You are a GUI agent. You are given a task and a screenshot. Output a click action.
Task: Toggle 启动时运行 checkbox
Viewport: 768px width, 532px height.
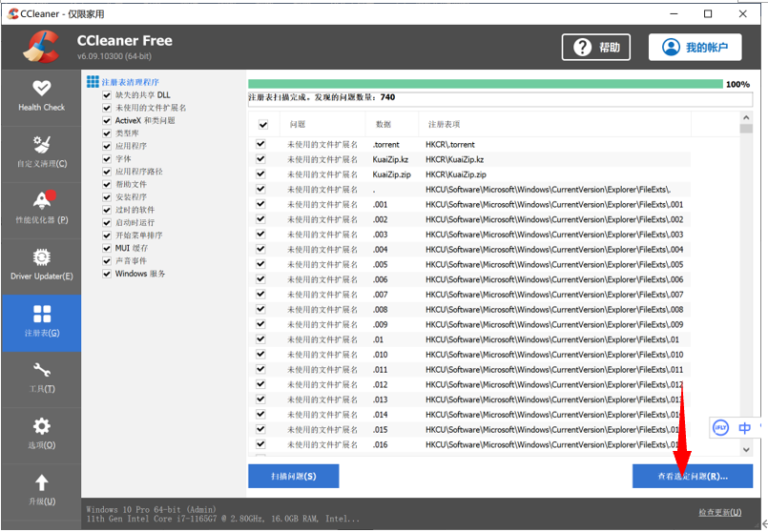107,223
